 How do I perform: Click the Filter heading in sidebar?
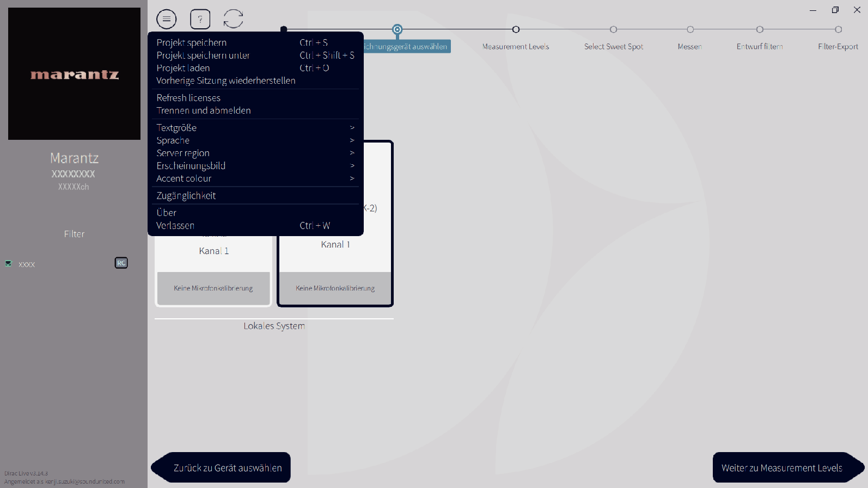(74, 234)
